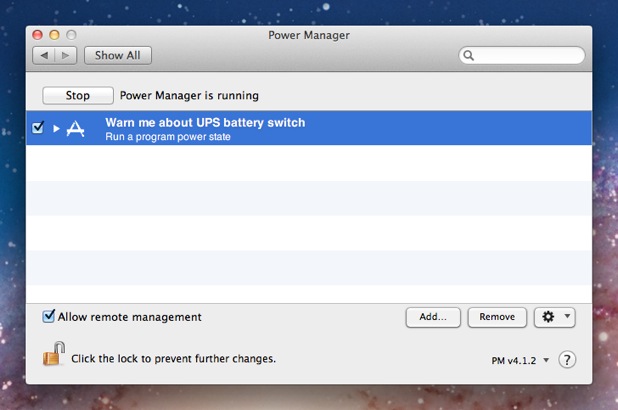Open the PM v4.1.2 version dropdown
Screen dimensions: 618x410
(x=520, y=360)
